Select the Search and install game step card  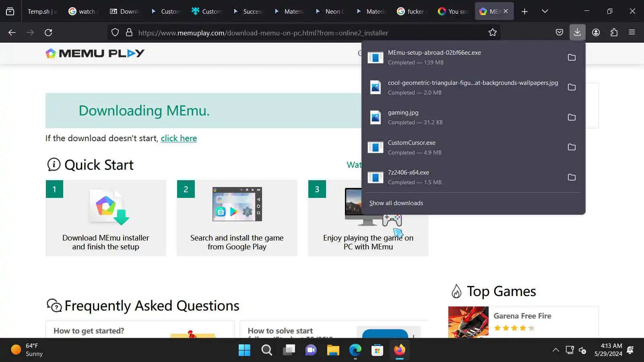(237, 218)
